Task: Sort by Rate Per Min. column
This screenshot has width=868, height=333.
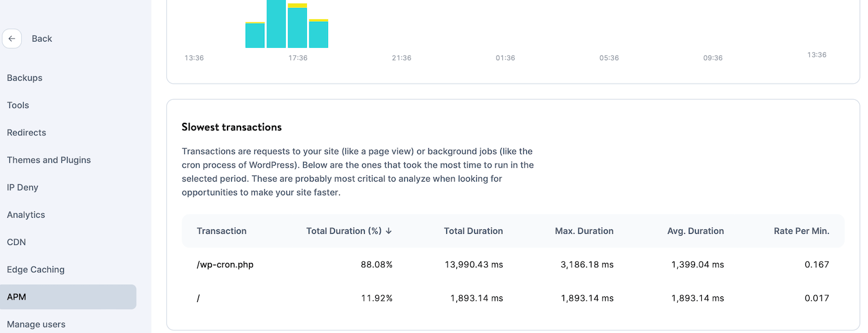Action: tap(802, 231)
